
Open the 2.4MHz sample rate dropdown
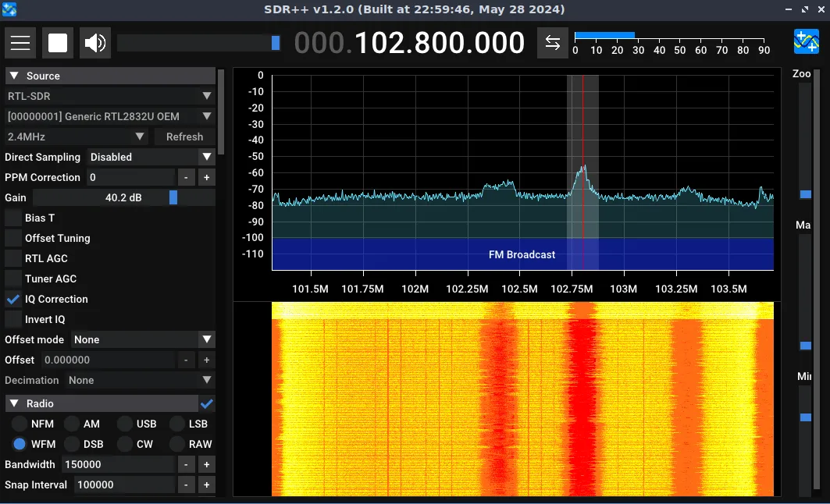(74, 137)
